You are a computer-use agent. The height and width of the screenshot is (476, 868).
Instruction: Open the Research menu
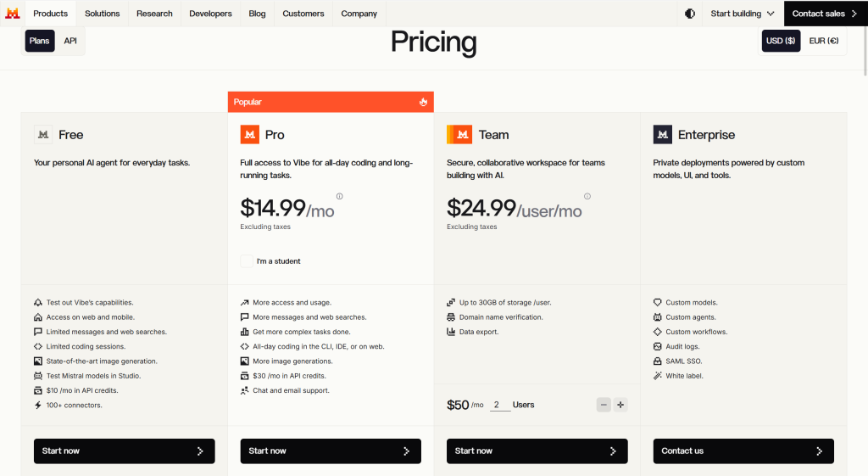coord(154,14)
